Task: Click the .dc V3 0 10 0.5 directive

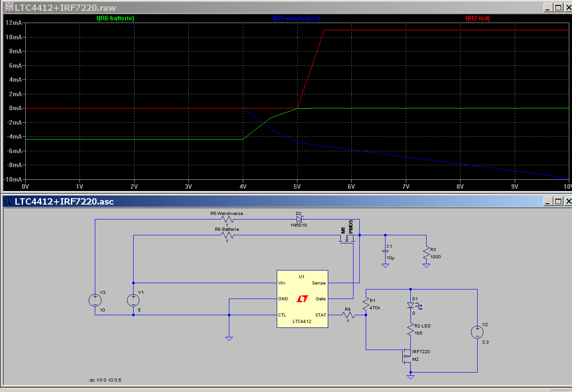Action: [x=105, y=380]
